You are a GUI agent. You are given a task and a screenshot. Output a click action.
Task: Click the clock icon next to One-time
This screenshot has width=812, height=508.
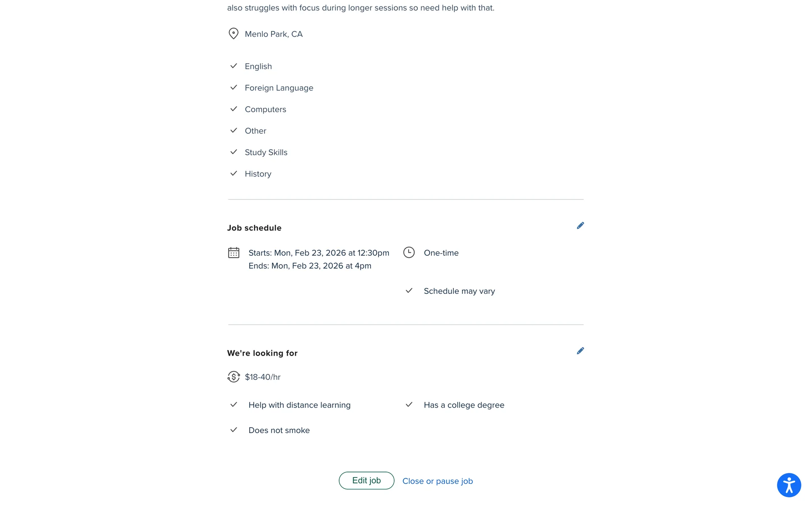(409, 252)
